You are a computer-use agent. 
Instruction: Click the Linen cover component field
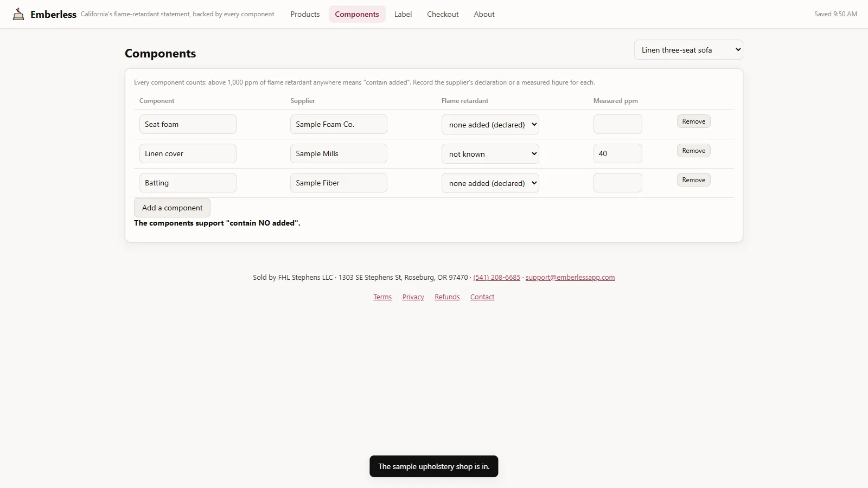click(188, 153)
